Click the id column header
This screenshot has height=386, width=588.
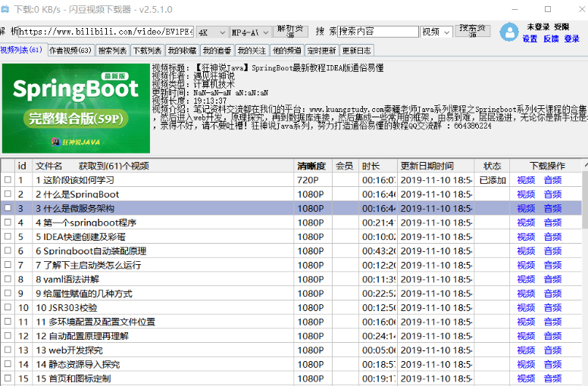pos(22,166)
